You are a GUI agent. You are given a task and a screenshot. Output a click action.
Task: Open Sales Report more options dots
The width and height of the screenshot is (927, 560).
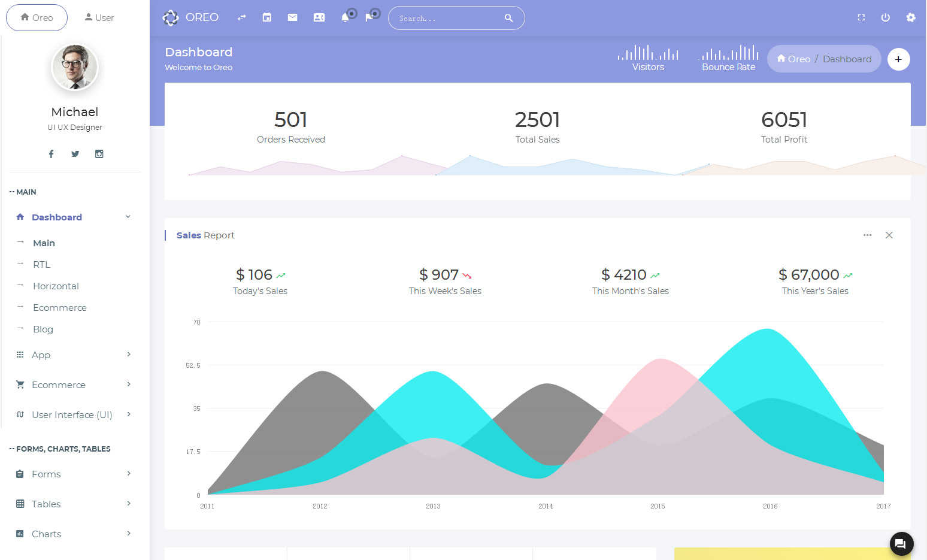pos(867,235)
